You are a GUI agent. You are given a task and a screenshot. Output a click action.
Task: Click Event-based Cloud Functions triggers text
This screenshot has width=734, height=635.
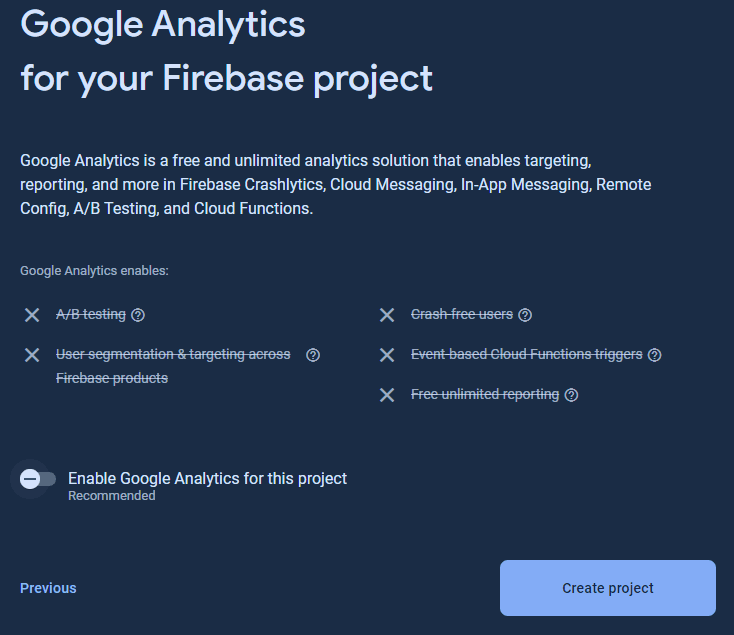(x=527, y=355)
